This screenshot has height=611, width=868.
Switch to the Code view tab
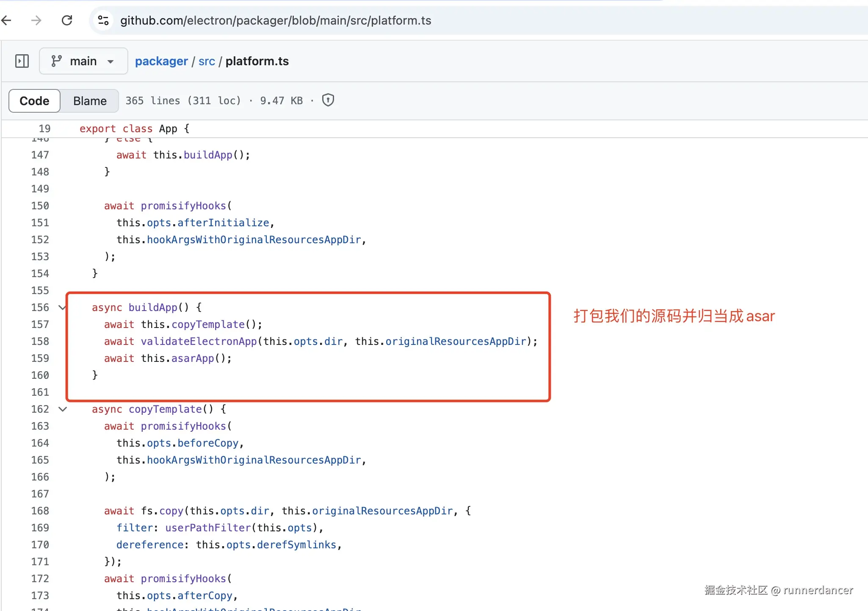(x=34, y=101)
